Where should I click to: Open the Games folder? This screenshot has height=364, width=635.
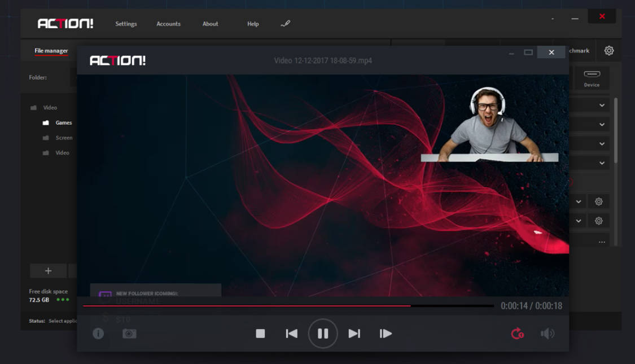click(x=58, y=122)
